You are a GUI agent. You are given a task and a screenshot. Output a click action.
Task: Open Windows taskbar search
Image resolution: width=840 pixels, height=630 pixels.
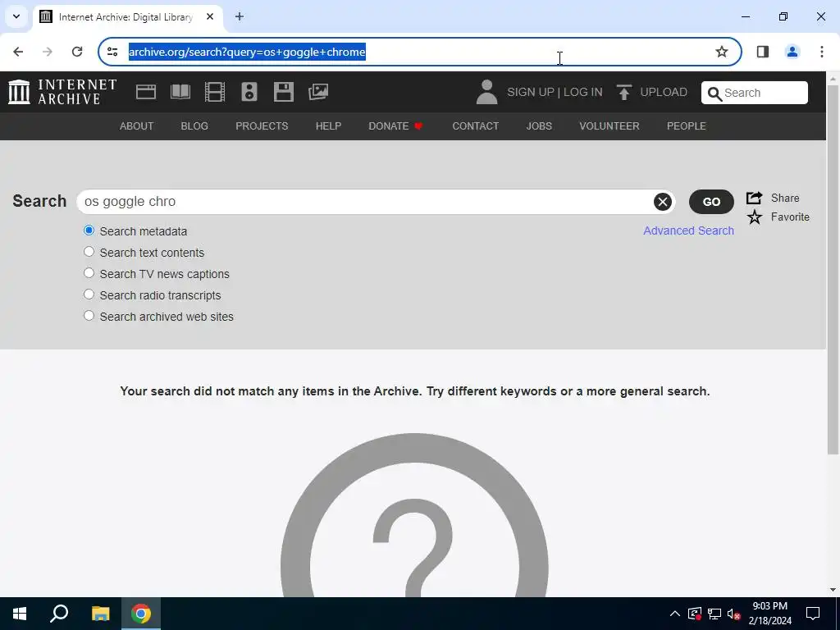59,614
